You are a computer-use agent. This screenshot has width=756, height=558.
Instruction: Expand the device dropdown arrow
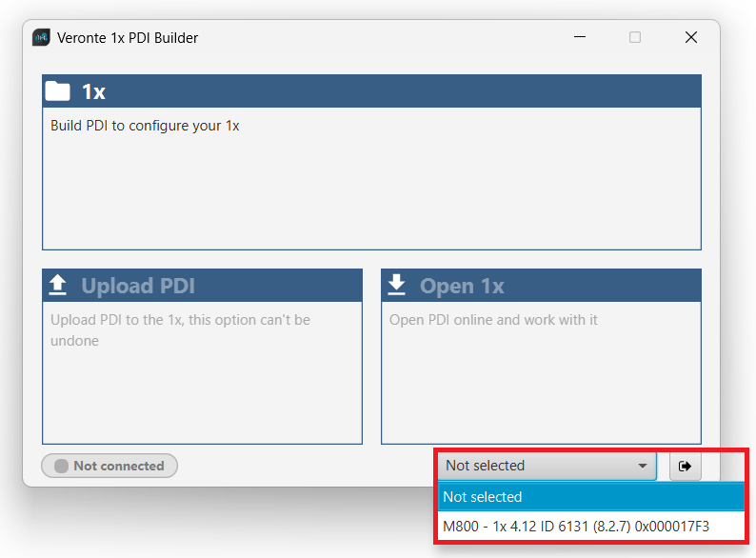coord(643,467)
